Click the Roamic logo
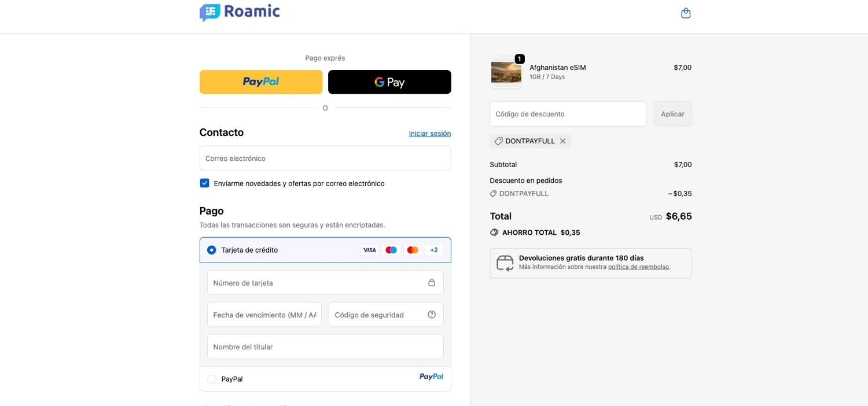 pyautogui.click(x=240, y=12)
